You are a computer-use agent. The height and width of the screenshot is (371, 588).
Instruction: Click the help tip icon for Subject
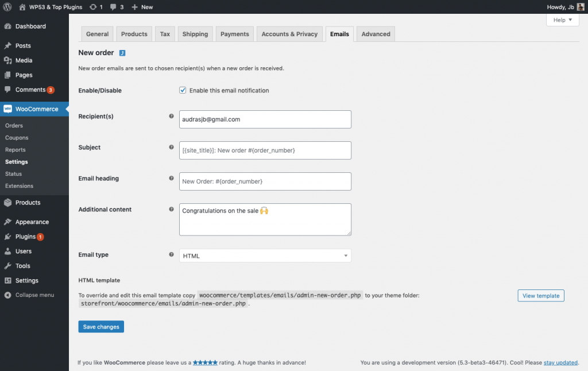(x=171, y=148)
